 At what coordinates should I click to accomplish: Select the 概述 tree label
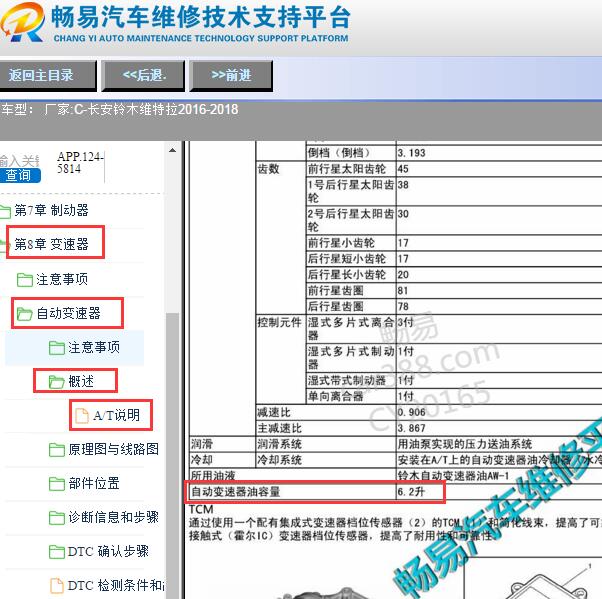coord(81,381)
